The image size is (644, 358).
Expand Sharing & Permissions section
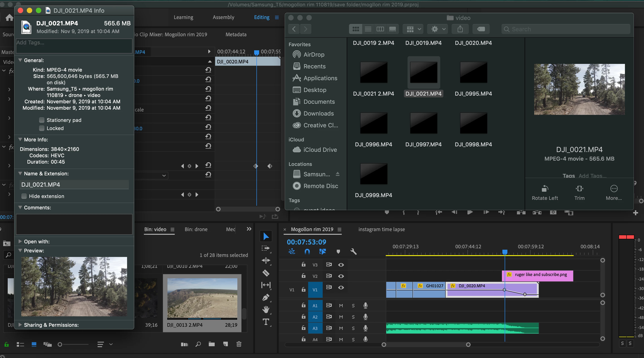[x=20, y=325]
